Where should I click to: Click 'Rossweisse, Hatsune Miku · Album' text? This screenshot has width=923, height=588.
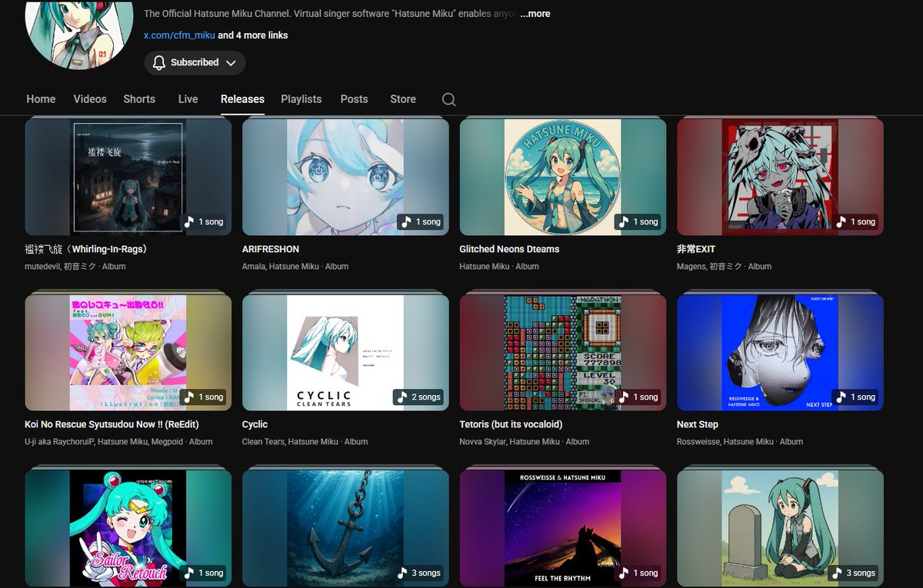tap(740, 442)
